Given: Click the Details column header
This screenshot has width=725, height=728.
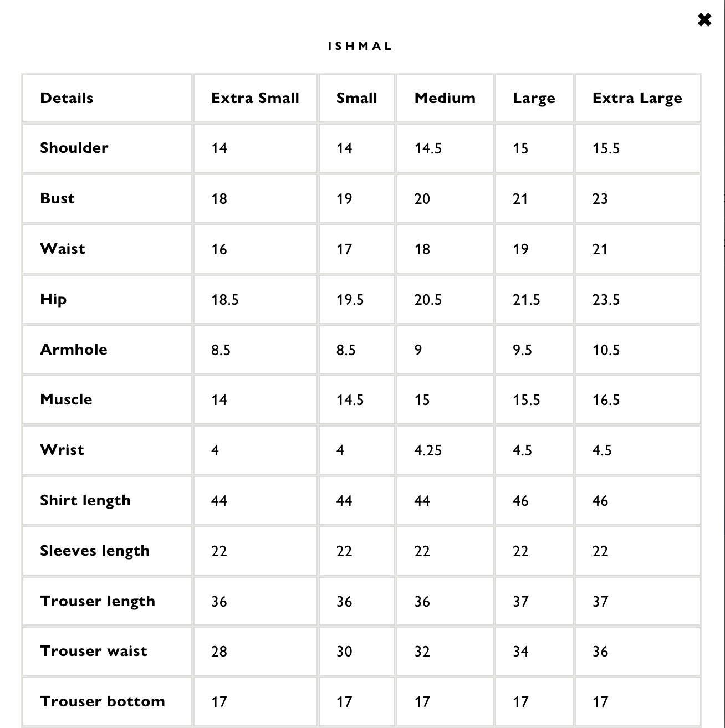Looking at the screenshot, I should point(67,98).
